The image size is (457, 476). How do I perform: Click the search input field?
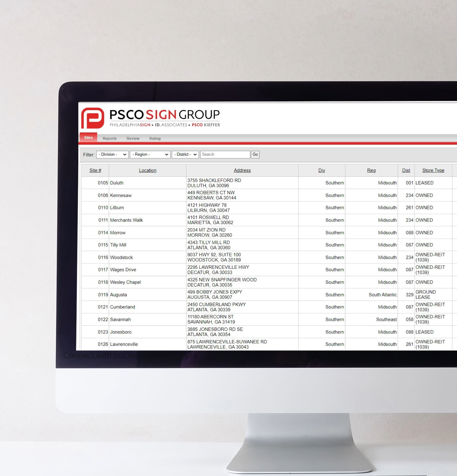tap(224, 154)
